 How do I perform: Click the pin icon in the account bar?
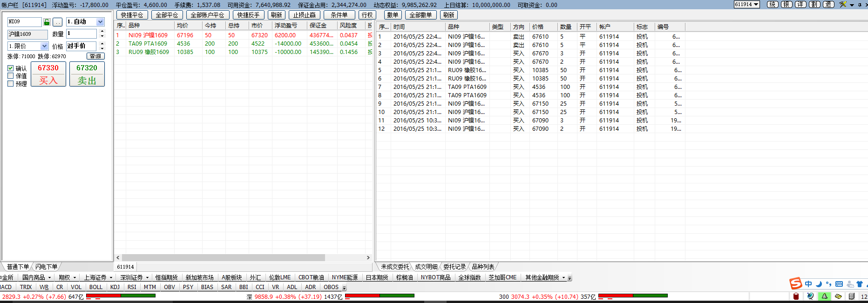pos(859,5)
